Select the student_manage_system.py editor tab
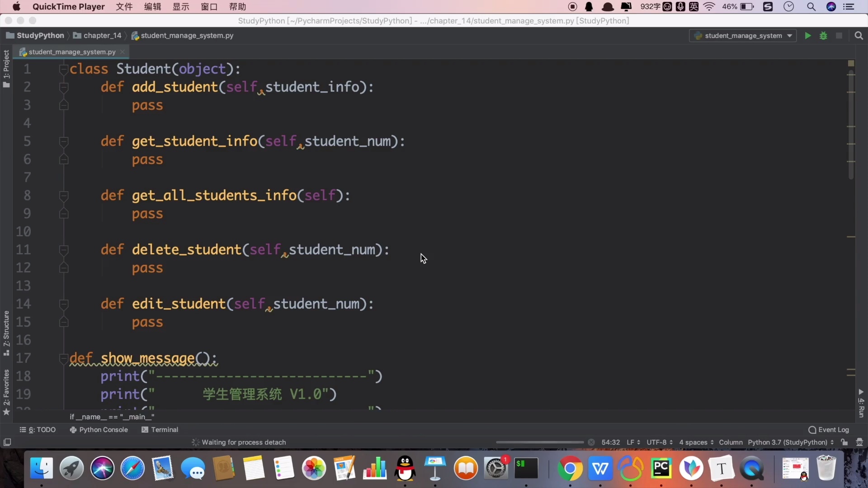This screenshot has height=488, width=868. [x=72, y=52]
